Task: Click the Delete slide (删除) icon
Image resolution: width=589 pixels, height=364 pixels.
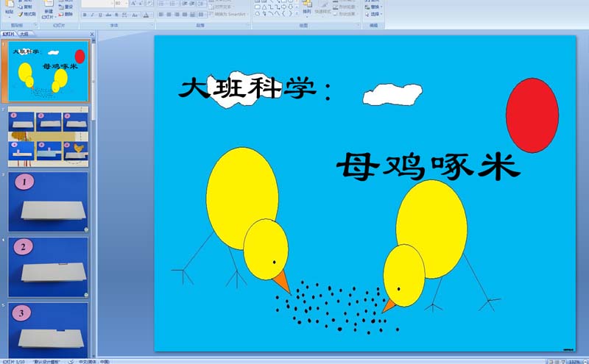Action: pyautogui.click(x=66, y=14)
